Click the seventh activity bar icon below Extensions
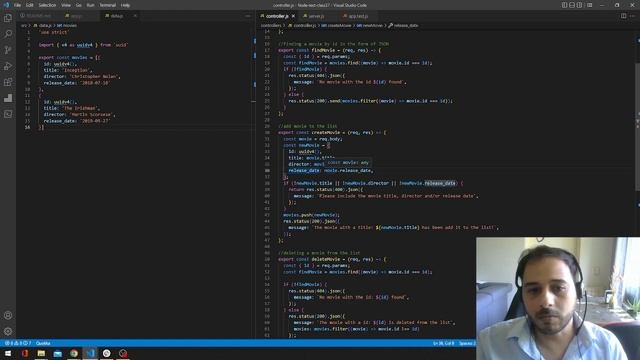Image resolution: width=640 pixels, height=360 pixels. tap(8, 114)
